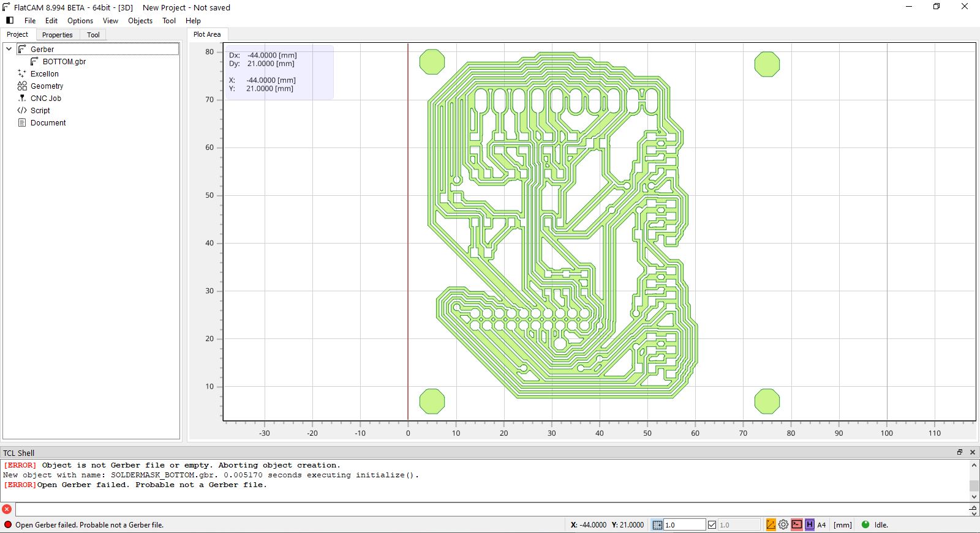Click the top-right octagonal pad in the plot
The image size is (980, 533).
pos(767,64)
